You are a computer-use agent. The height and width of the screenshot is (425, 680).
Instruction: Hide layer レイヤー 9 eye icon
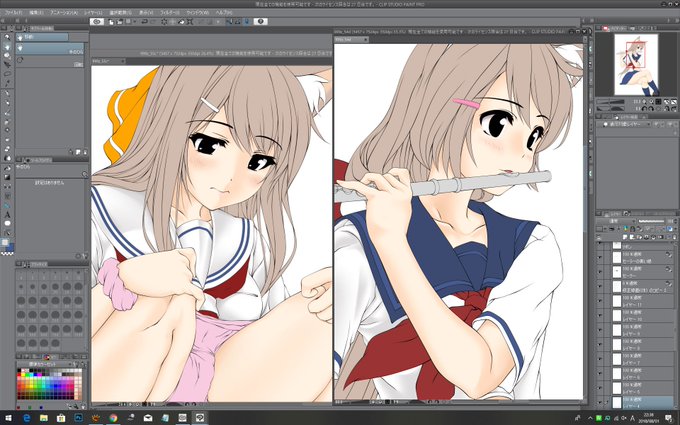tap(600, 331)
